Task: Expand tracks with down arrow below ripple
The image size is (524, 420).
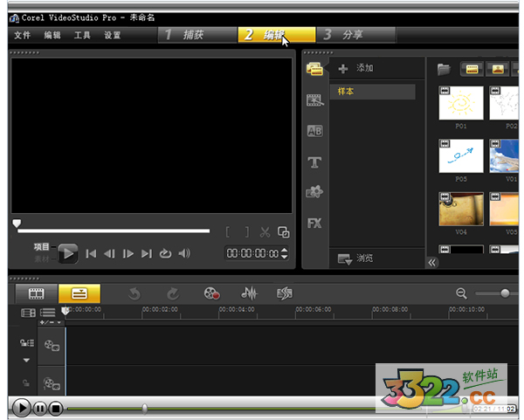Action: (25, 360)
